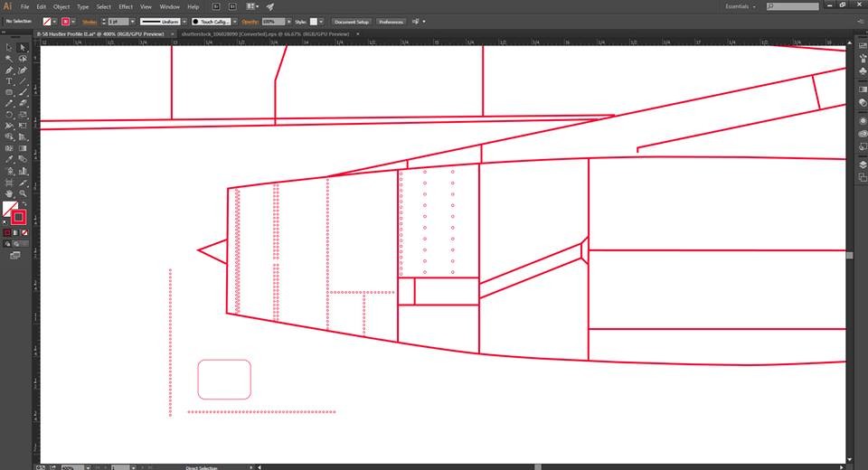This screenshot has width=868, height=470.
Task: Open the Essentials workspace switcher
Action: pyautogui.click(x=741, y=6)
